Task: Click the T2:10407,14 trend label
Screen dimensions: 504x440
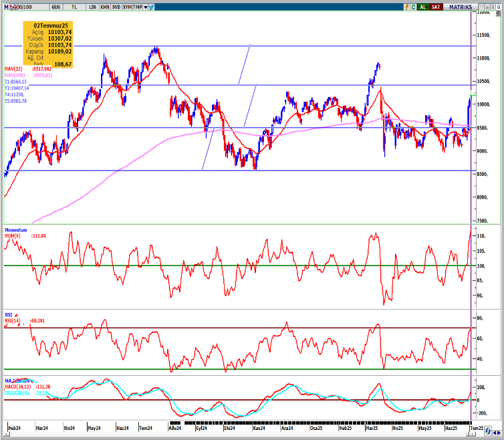Action: pyautogui.click(x=17, y=88)
